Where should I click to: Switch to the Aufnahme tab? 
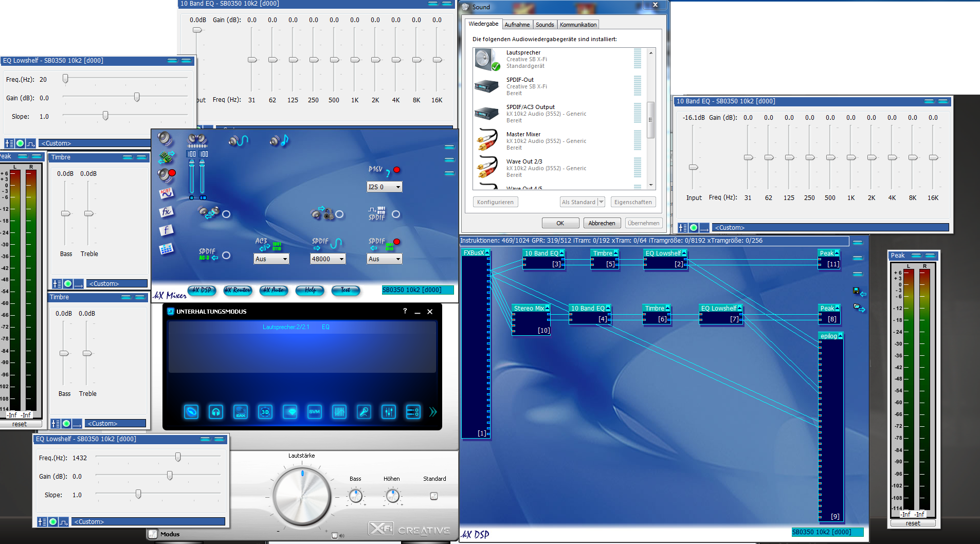point(517,25)
